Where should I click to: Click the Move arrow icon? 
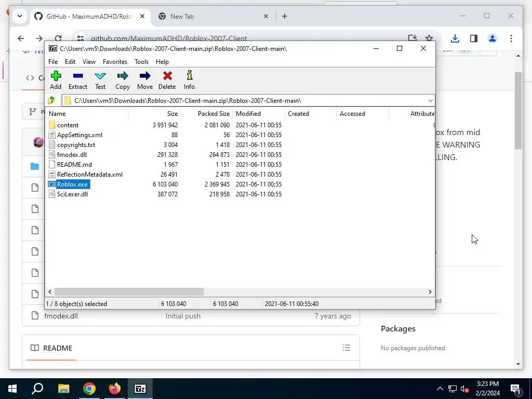coord(145,76)
